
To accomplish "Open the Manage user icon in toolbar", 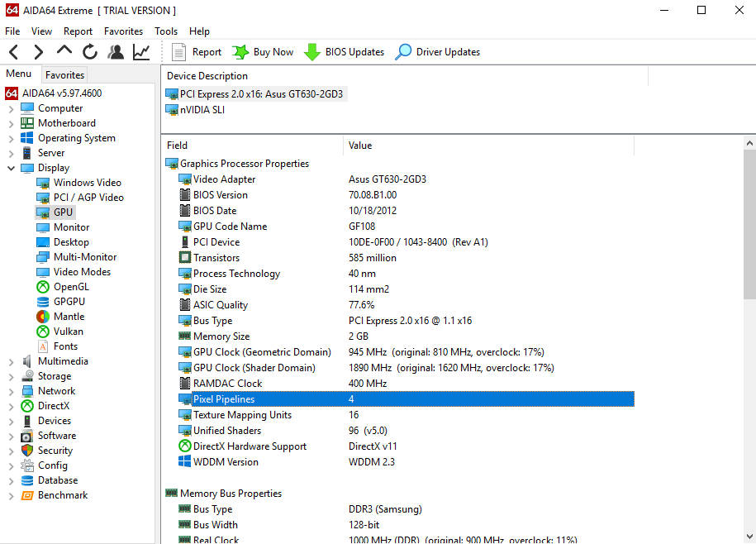I will [116, 52].
